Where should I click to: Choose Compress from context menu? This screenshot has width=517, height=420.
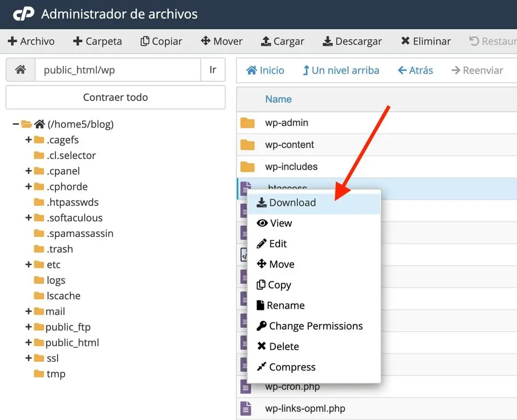[314, 367]
